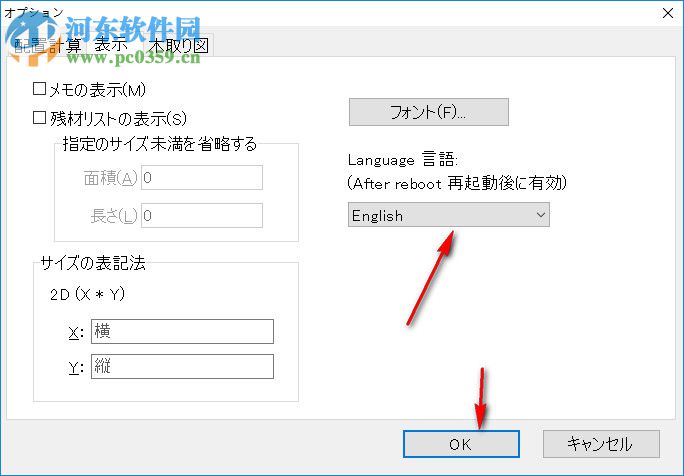Click the サイズの表記法 group label
This screenshot has height=476, width=684.
(93, 263)
